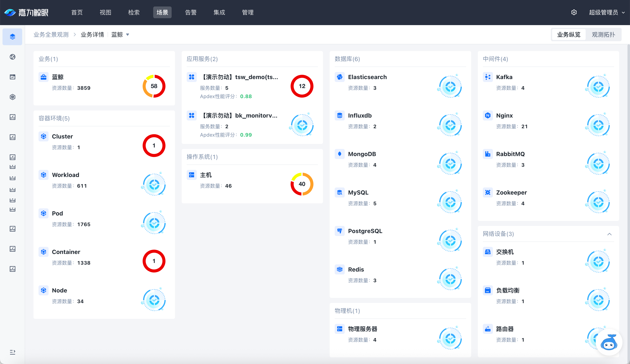Click the PostgreSQL elephant icon
This screenshot has width=630, height=364.
(339, 231)
